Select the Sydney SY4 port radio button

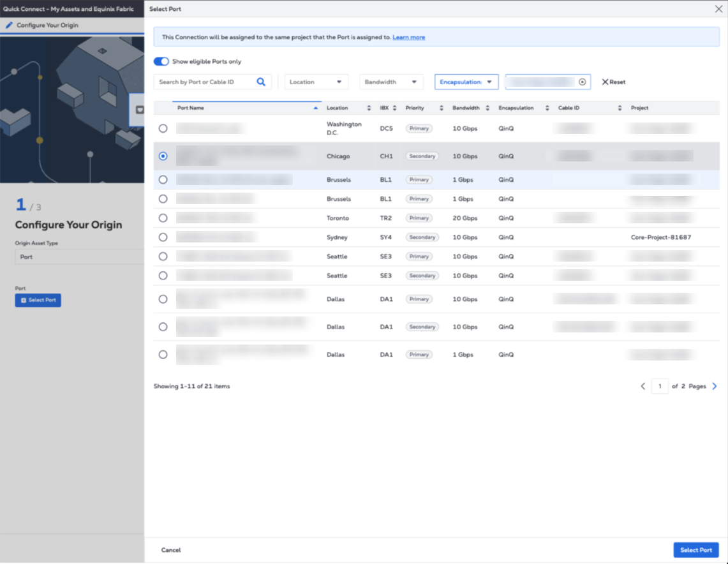click(x=163, y=237)
